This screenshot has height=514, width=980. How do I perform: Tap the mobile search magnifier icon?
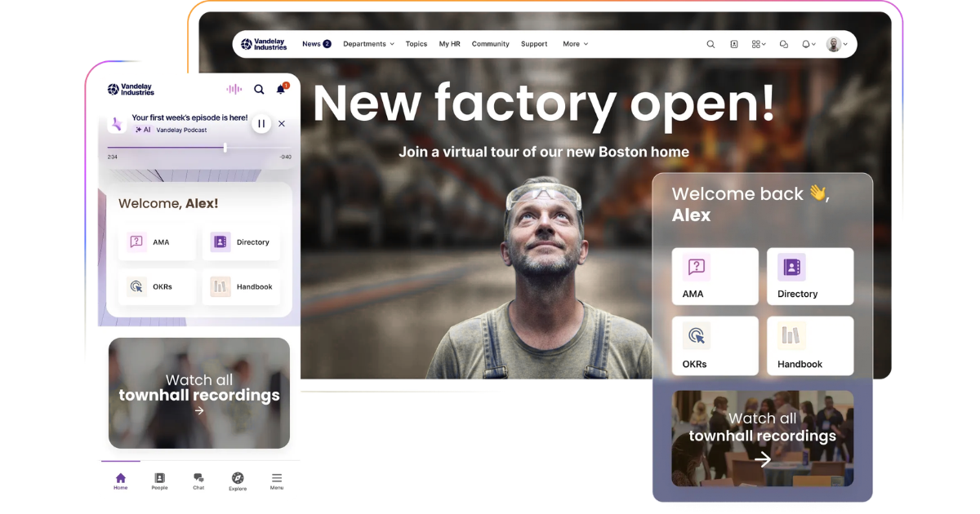point(259,89)
